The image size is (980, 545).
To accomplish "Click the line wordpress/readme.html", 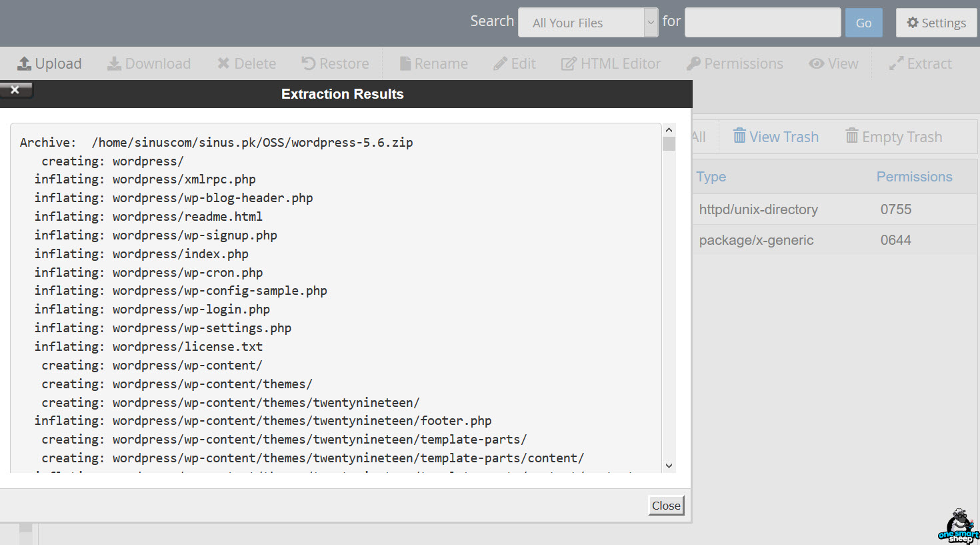I will tap(149, 217).
